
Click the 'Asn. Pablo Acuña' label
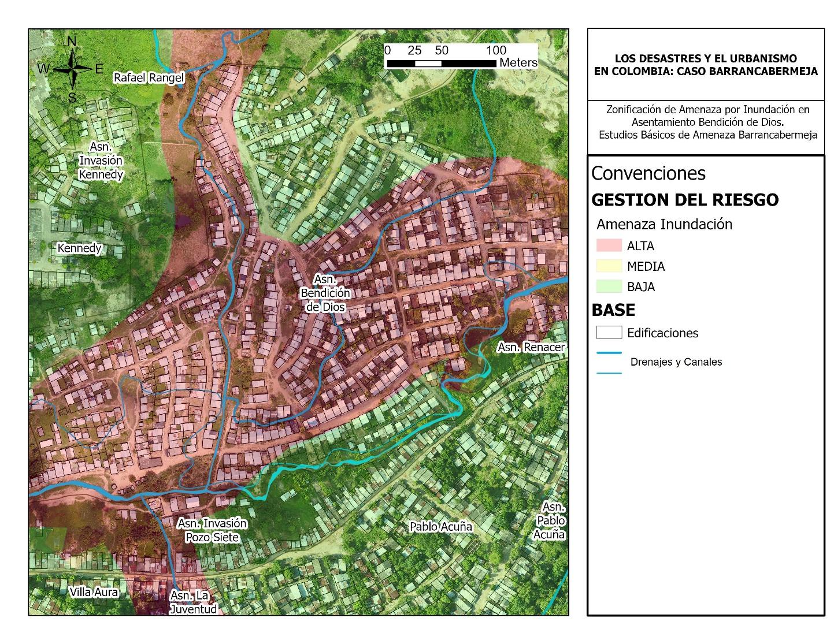point(549,520)
